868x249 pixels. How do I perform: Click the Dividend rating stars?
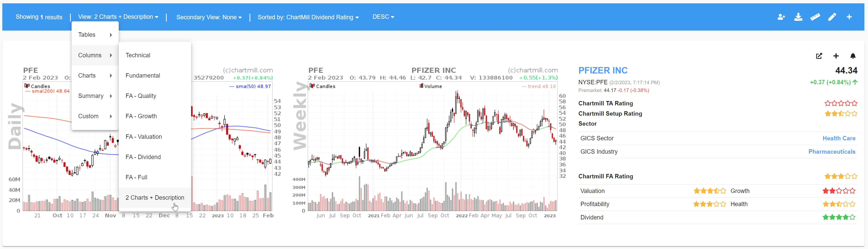(839, 217)
